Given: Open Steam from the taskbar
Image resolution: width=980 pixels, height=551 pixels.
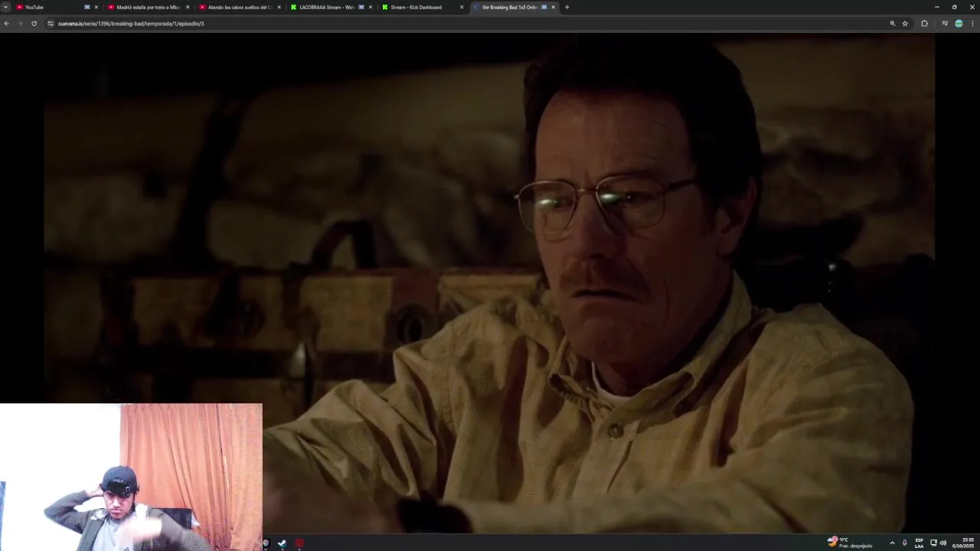Looking at the screenshot, I should pos(282,543).
